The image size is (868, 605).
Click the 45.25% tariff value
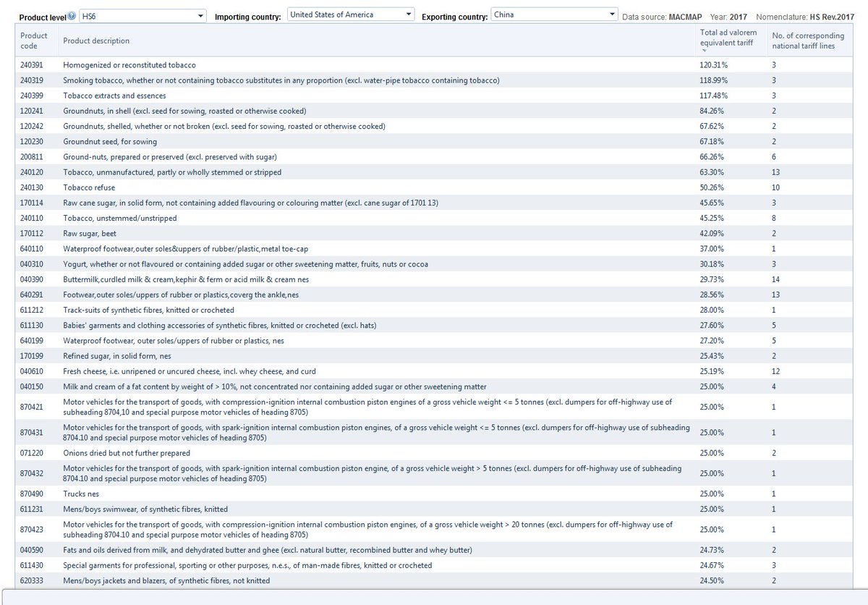[x=712, y=218]
